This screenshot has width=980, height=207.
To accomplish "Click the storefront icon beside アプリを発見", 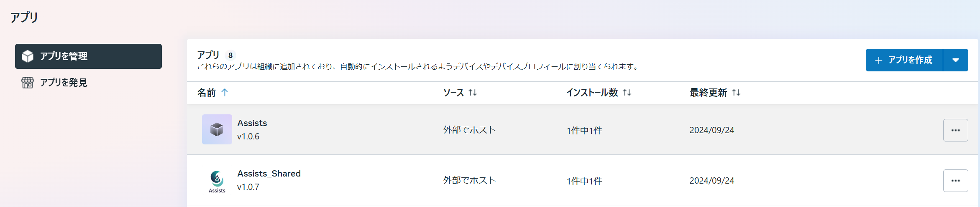I will point(28,83).
